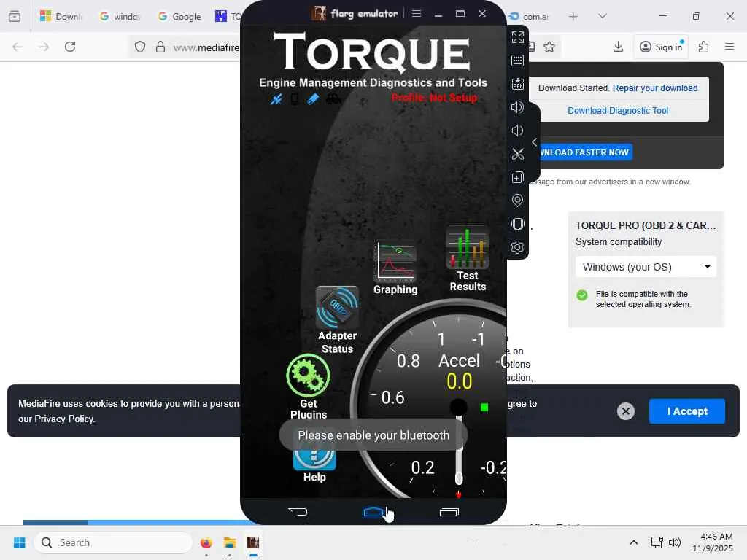Open Windows Start menu
Screen dimensions: 747x560
20,542
